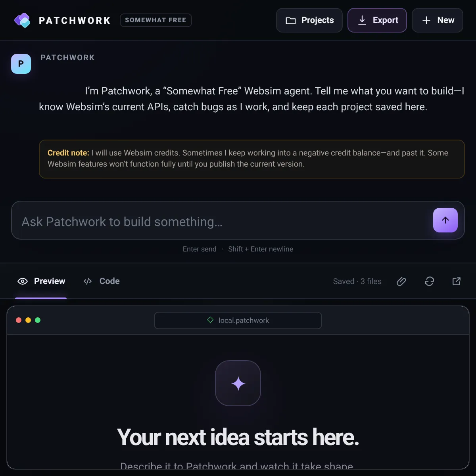Switch to the Code tab
The width and height of the screenshot is (476, 476).
coord(102,281)
